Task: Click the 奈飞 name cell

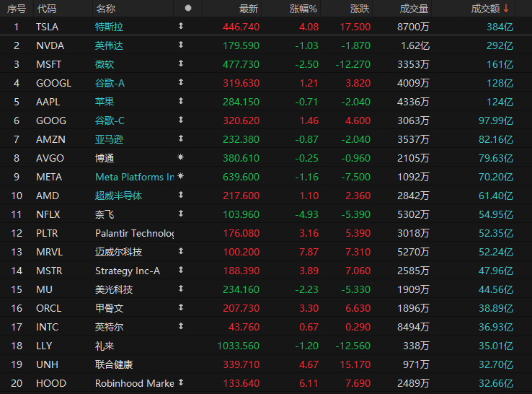Action: [105, 214]
